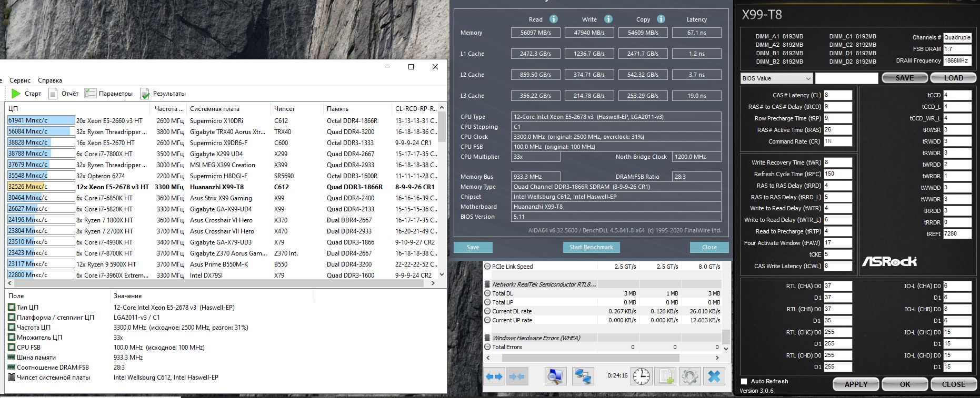Select the 8x Ryzen 7 1800X HT row
Viewport: 980px width, 398px height.
pyautogui.click(x=222, y=220)
